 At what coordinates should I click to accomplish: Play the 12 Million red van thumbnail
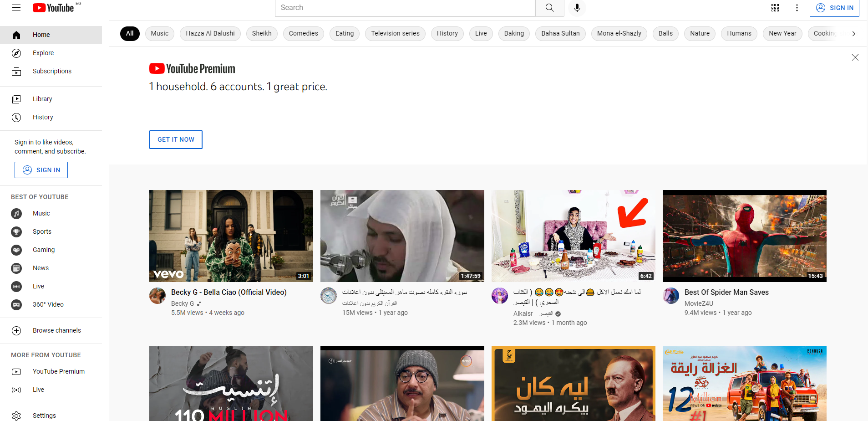(745, 384)
